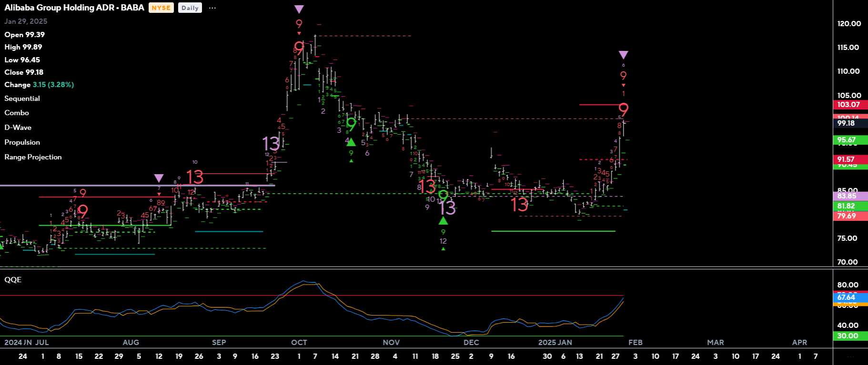Open the faint dots menu in the bottom-right corner
The image size is (868, 365).
tap(850, 356)
